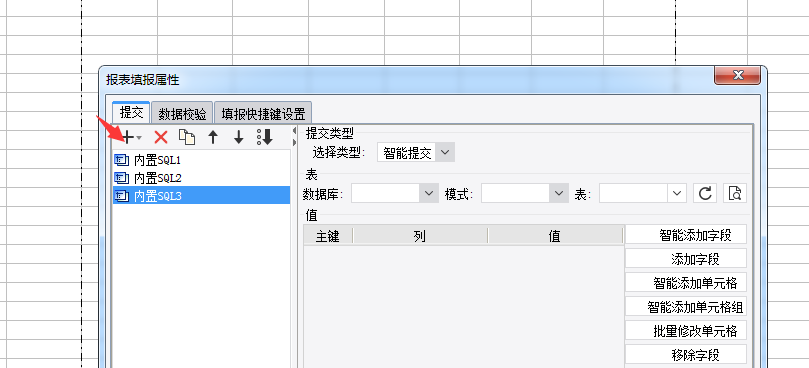
Task: Switch to the 数据校验 tab
Action: point(182,113)
